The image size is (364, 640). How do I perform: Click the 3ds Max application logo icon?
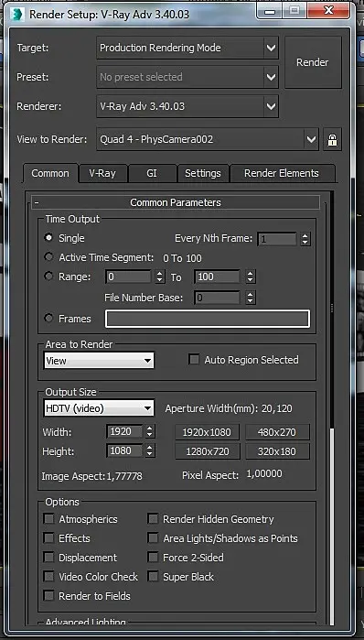click(x=17, y=14)
